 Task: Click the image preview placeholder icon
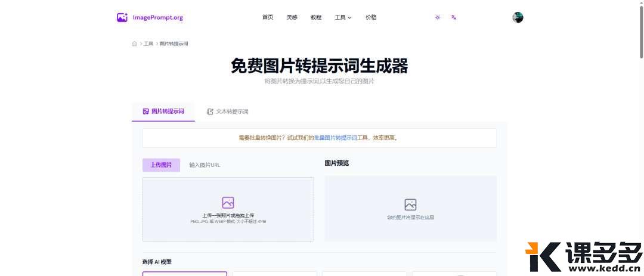point(410,204)
